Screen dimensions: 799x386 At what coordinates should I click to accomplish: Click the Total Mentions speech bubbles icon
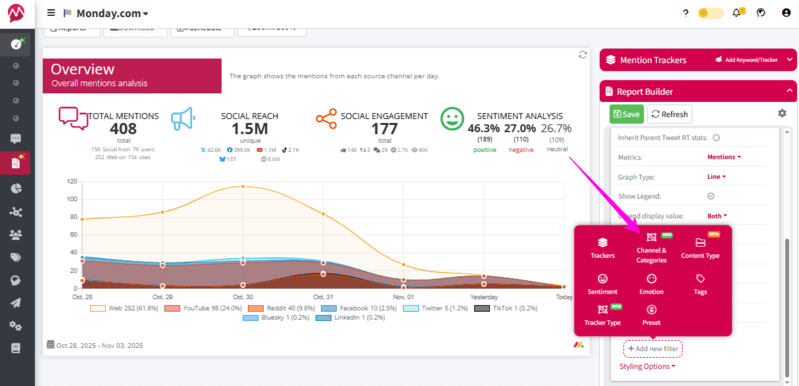click(x=73, y=118)
